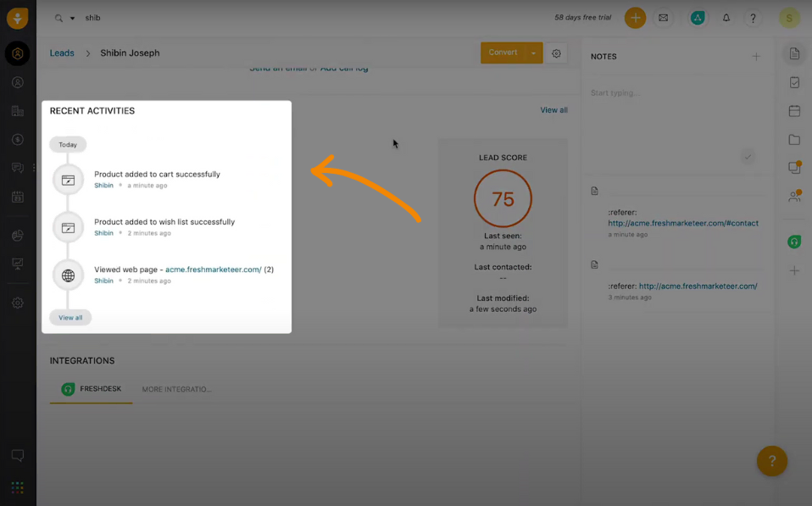Open the calendar icon in right sidebar
The image size is (812, 506).
(794, 111)
